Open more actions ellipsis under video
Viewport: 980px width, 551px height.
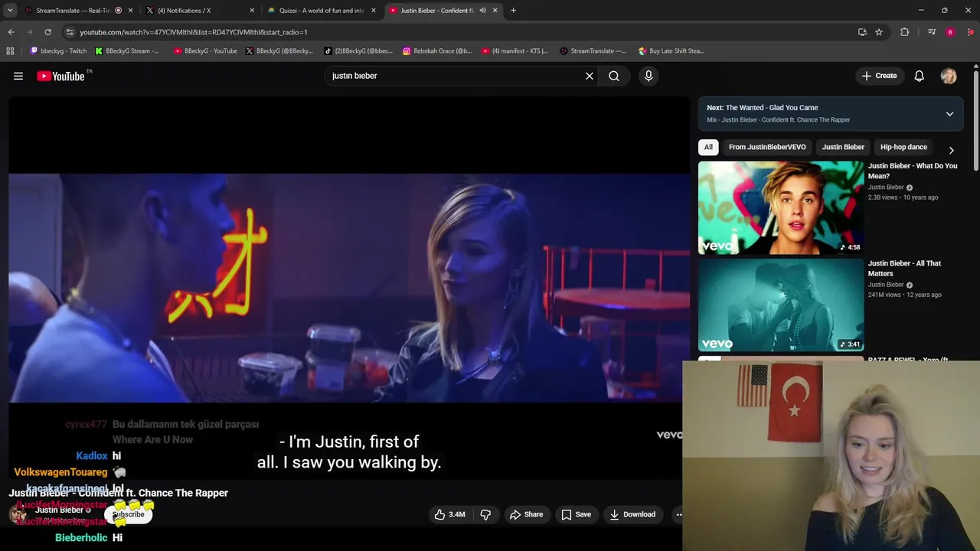(x=678, y=514)
